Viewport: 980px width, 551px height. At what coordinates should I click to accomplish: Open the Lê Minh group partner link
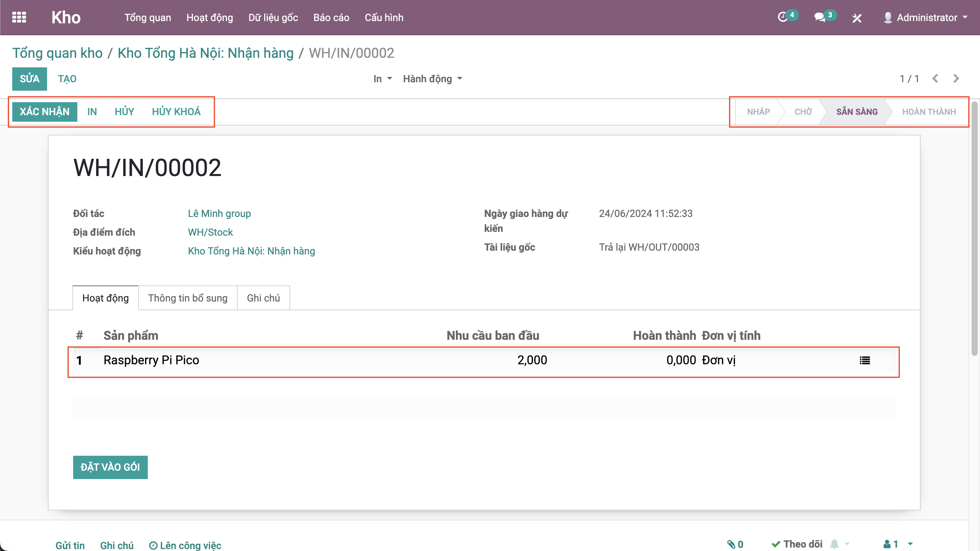[x=219, y=214]
